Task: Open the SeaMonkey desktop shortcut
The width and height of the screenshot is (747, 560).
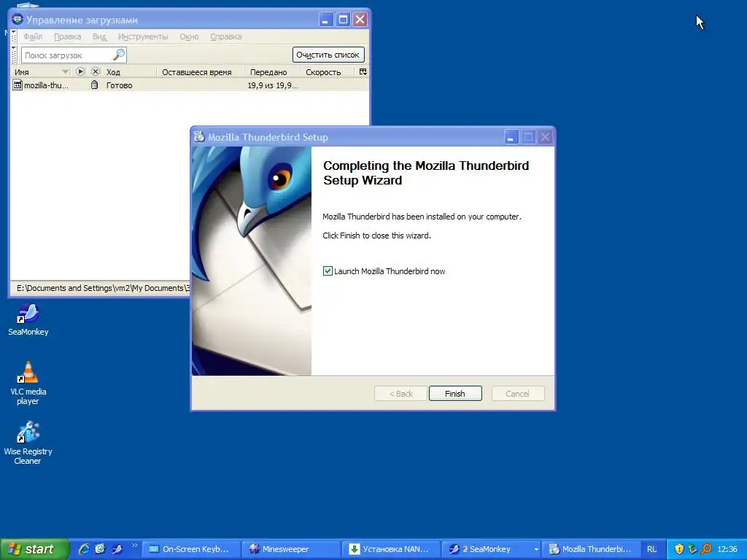Action: click(x=28, y=319)
